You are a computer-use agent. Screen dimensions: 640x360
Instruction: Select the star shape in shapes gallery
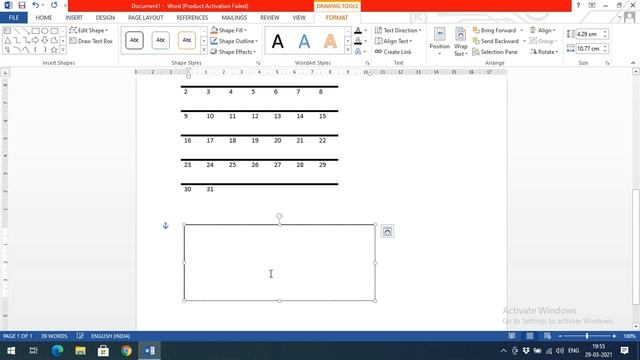(x=54, y=50)
